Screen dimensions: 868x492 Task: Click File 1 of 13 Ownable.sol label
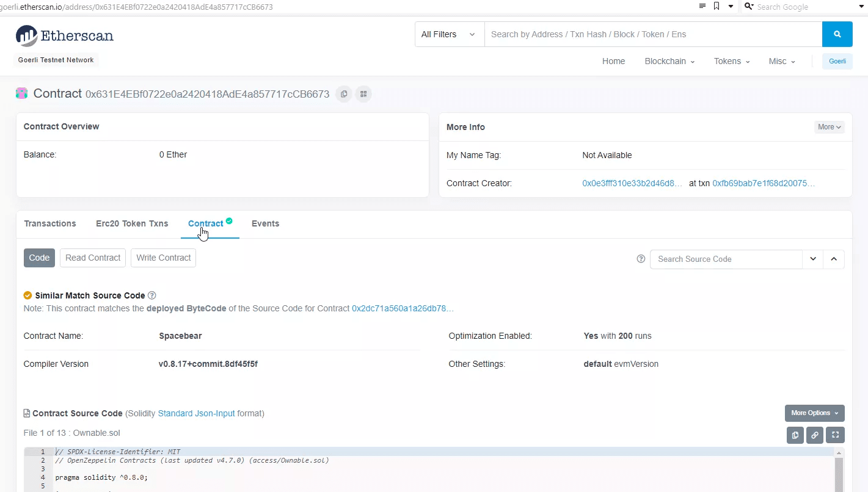tap(71, 433)
